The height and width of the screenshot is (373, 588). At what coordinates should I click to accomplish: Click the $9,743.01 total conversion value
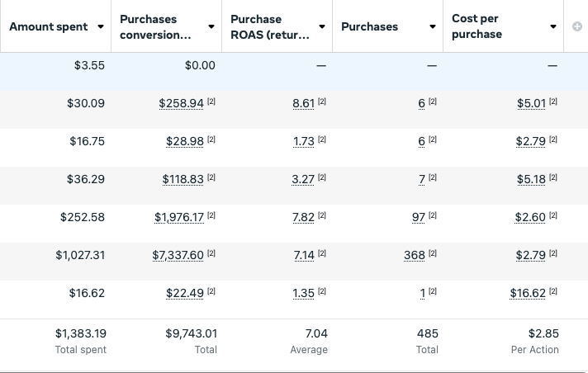pos(191,333)
